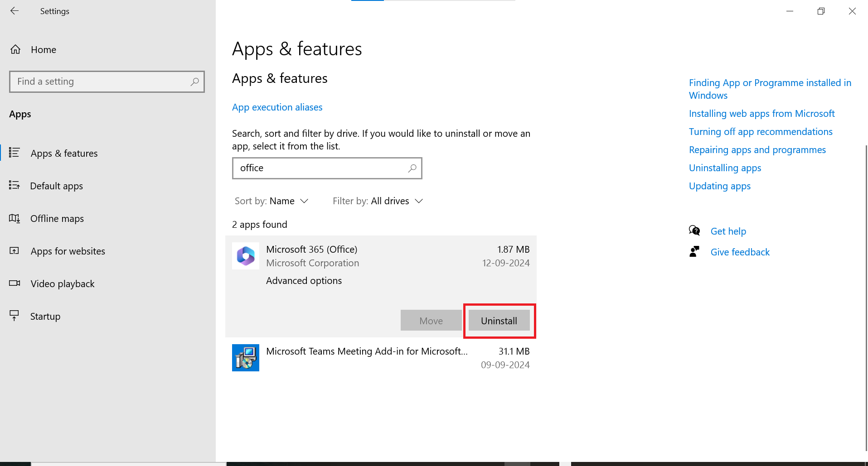Viewport: 868px width, 466px height.
Task: Close the Settings window
Action: tap(852, 11)
